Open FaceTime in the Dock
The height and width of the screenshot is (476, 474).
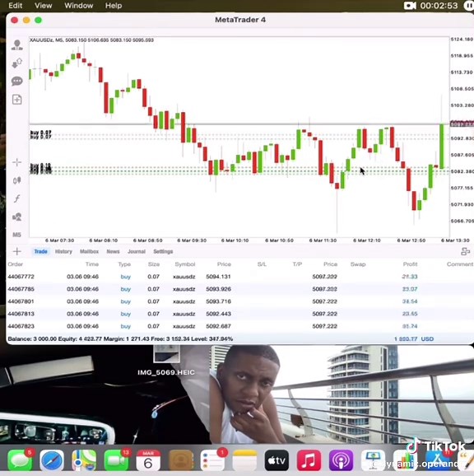(116, 460)
